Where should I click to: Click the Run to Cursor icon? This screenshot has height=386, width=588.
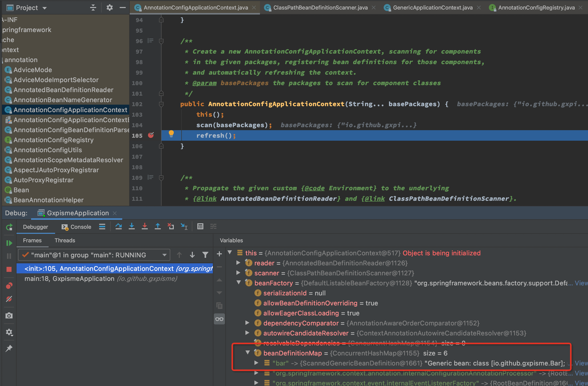(x=184, y=227)
